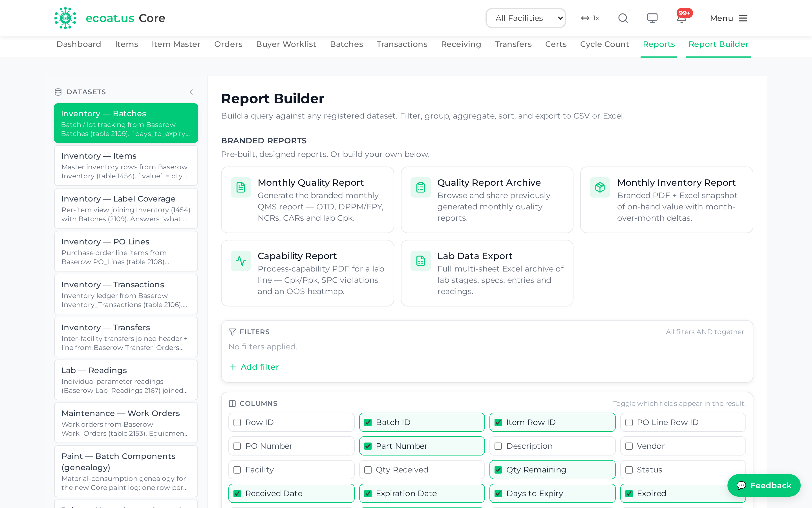Select the Inventory — Batches dataset
Screen dimensions: 812x508
(126, 123)
